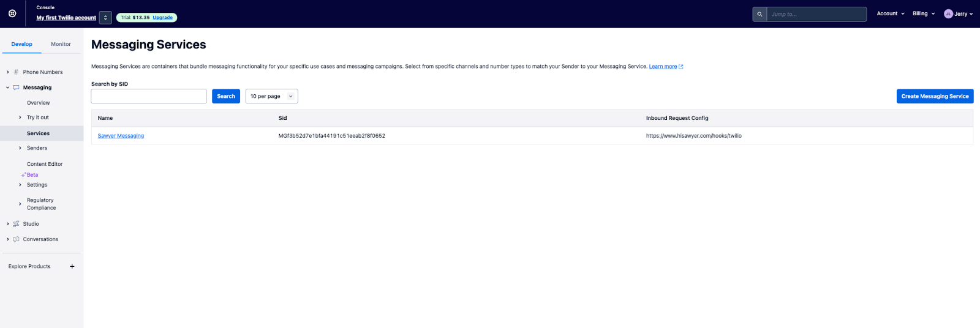Focus the Jump to search field
Screen dimensions: 980x328
[816, 14]
